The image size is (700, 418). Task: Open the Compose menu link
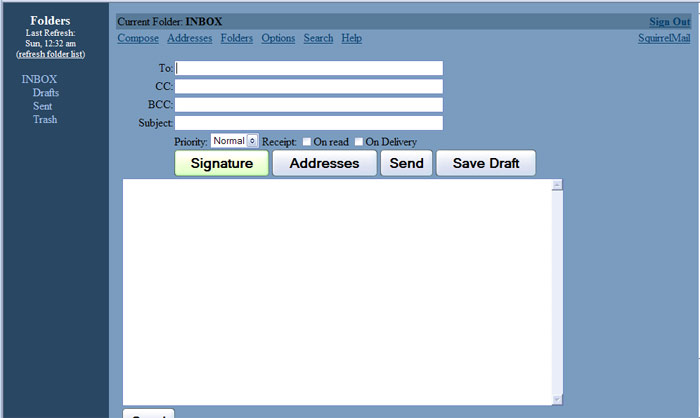point(138,38)
